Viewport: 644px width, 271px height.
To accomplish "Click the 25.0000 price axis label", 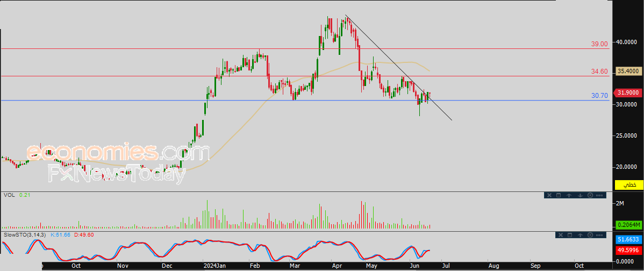I will tap(627, 135).
